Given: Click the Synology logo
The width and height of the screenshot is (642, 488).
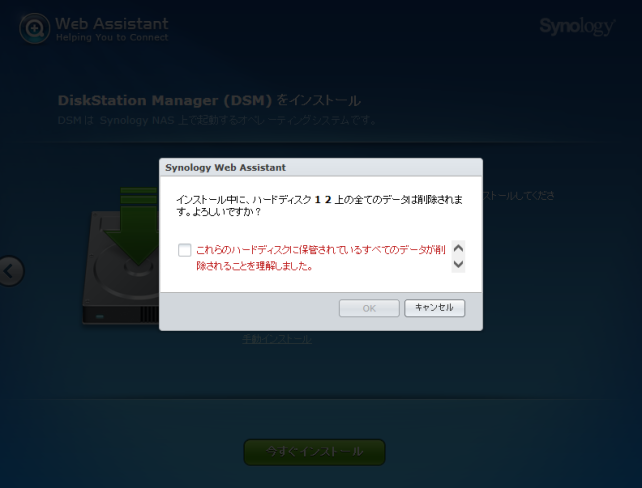Looking at the screenshot, I should [577, 27].
